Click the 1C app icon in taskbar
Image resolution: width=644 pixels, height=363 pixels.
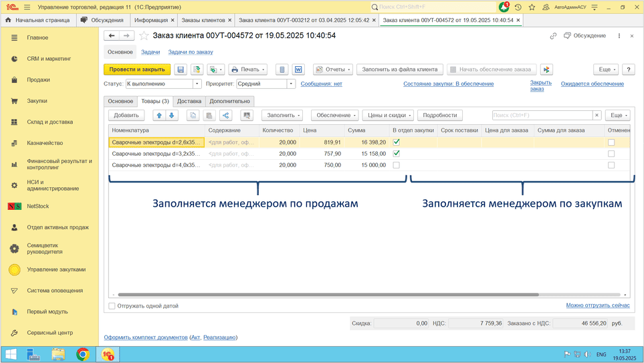(x=108, y=354)
